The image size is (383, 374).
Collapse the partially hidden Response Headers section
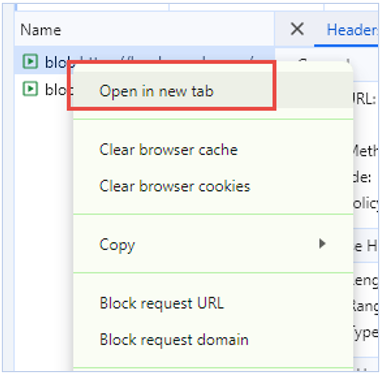(365, 246)
